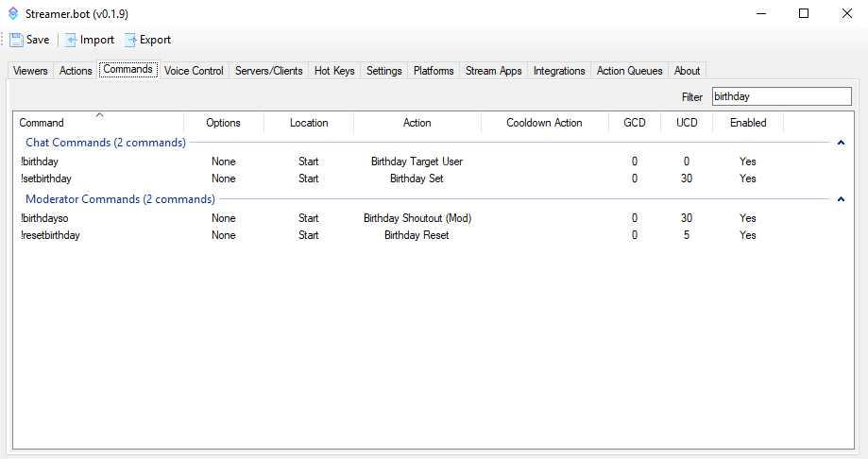The width and height of the screenshot is (868, 459).
Task: Focus the Filter text box
Action: 782,96
